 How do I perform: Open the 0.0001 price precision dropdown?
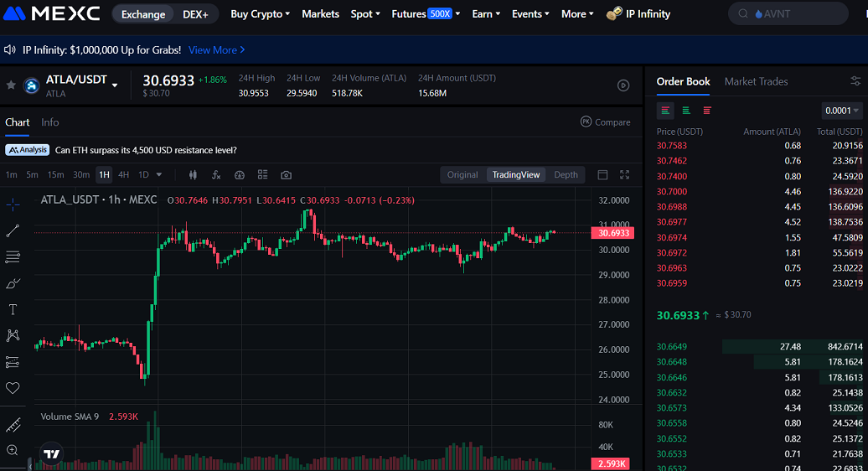842,111
